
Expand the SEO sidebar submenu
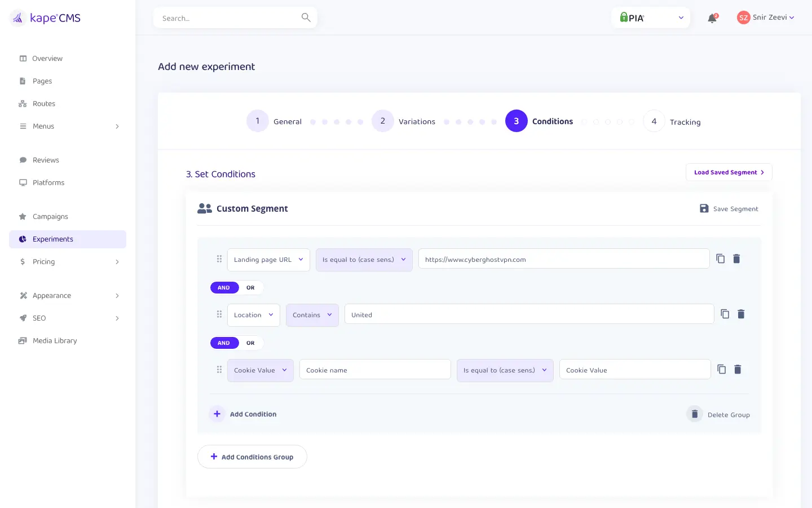click(x=117, y=318)
